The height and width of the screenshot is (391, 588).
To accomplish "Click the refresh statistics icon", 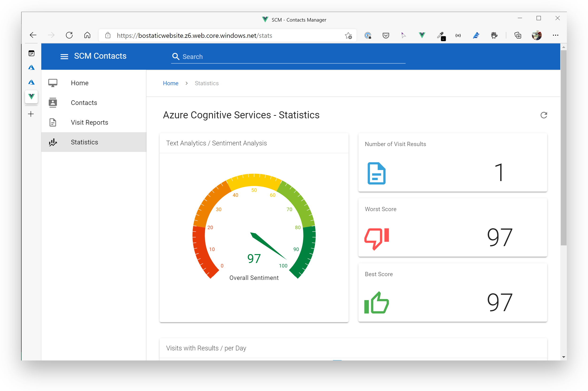I will pos(544,115).
